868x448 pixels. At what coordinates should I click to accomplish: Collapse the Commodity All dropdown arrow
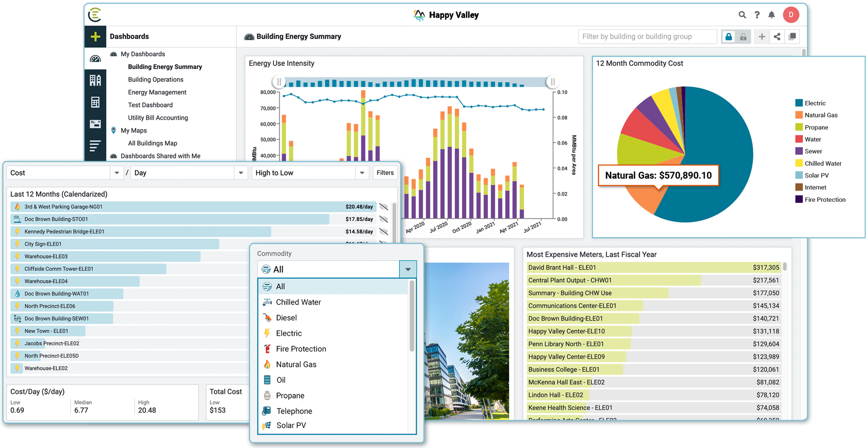(x=408, y=269)
